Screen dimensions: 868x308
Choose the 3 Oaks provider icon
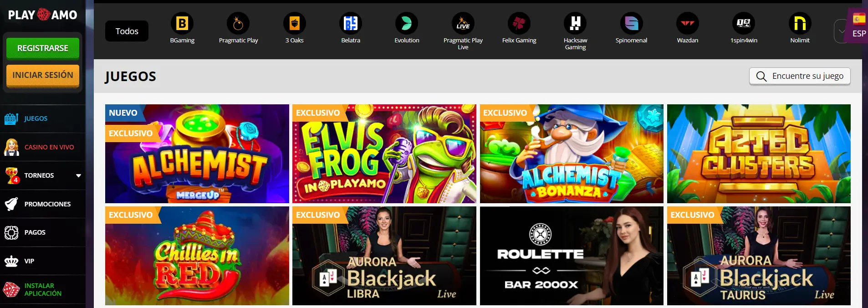click(x=294, y=24)
